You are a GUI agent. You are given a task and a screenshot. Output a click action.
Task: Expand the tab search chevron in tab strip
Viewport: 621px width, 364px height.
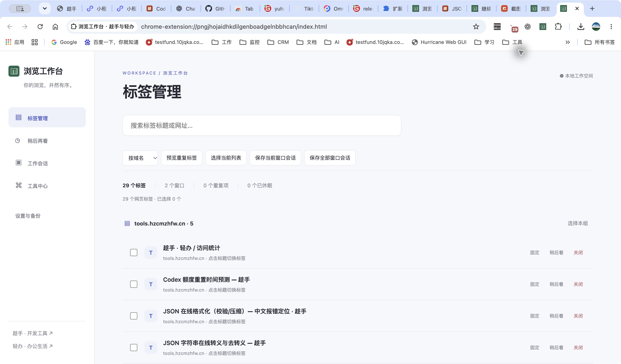(45, 9)
